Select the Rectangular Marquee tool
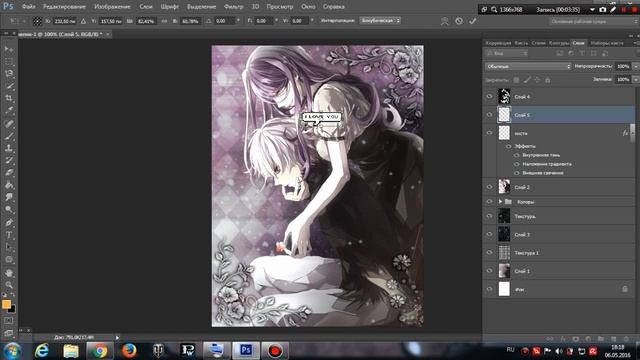This screenshot has width=640, height=360. pos(9,62)
